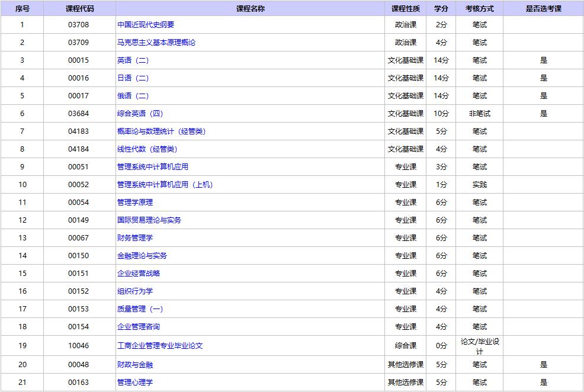Open the 财务管理学 course link
Screen dimensions: 584x392
coord(135,238)
